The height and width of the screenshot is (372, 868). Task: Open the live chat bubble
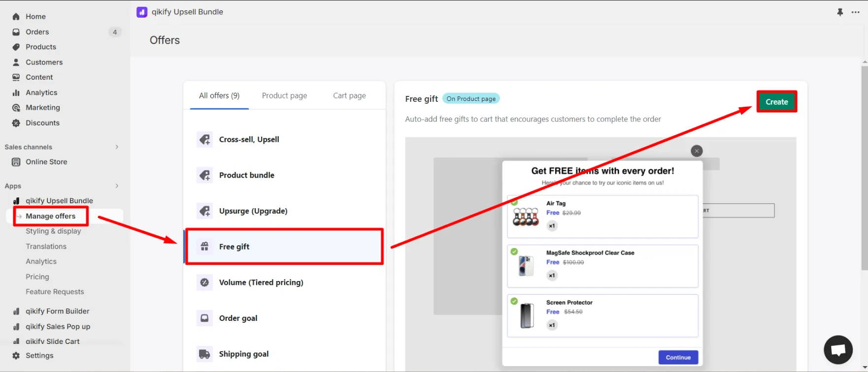[838, 350]
